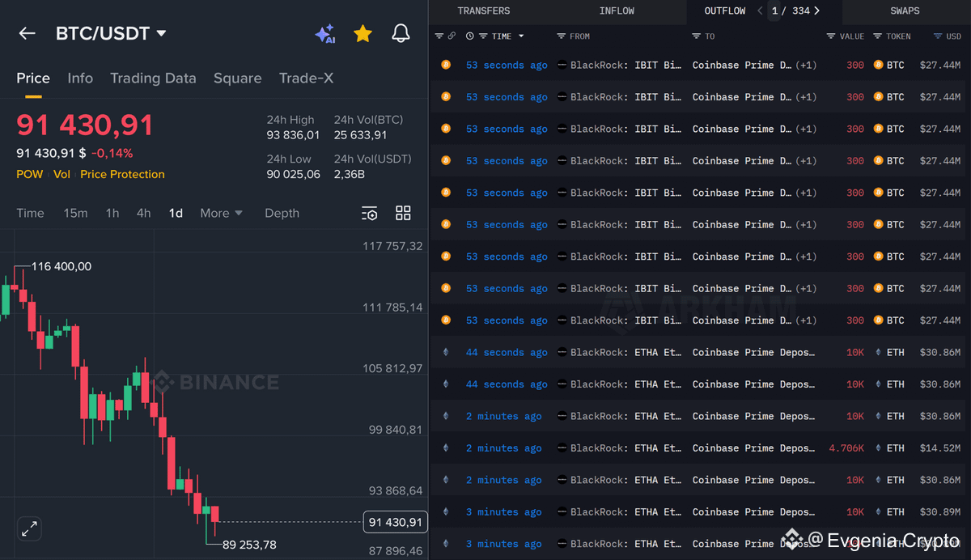971x560 pixels.
Task: Open the chart layout grid icon
Action: 403,213
